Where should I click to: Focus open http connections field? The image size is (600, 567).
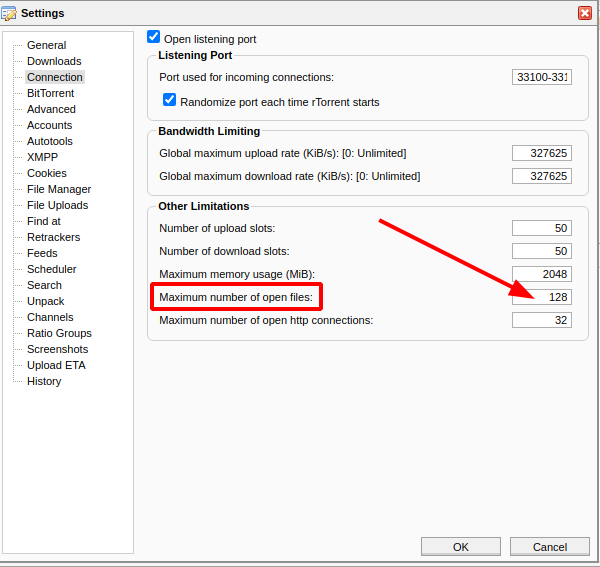coord(542,320)
